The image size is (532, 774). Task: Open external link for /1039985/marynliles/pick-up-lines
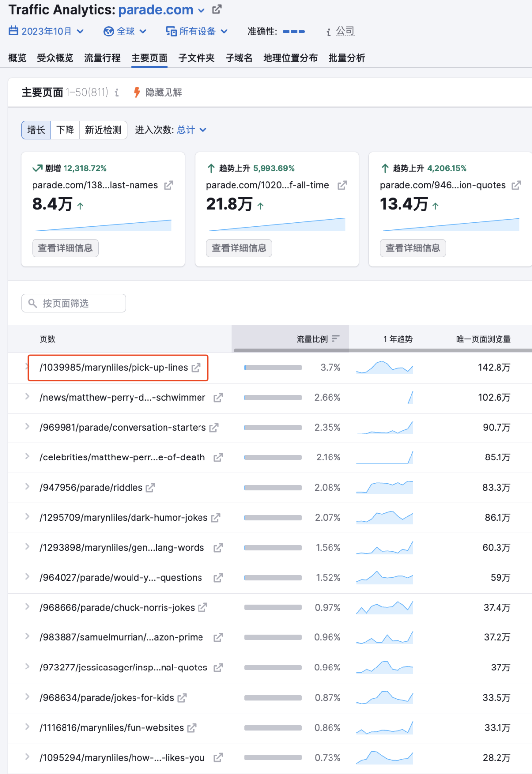click(196, 368)
